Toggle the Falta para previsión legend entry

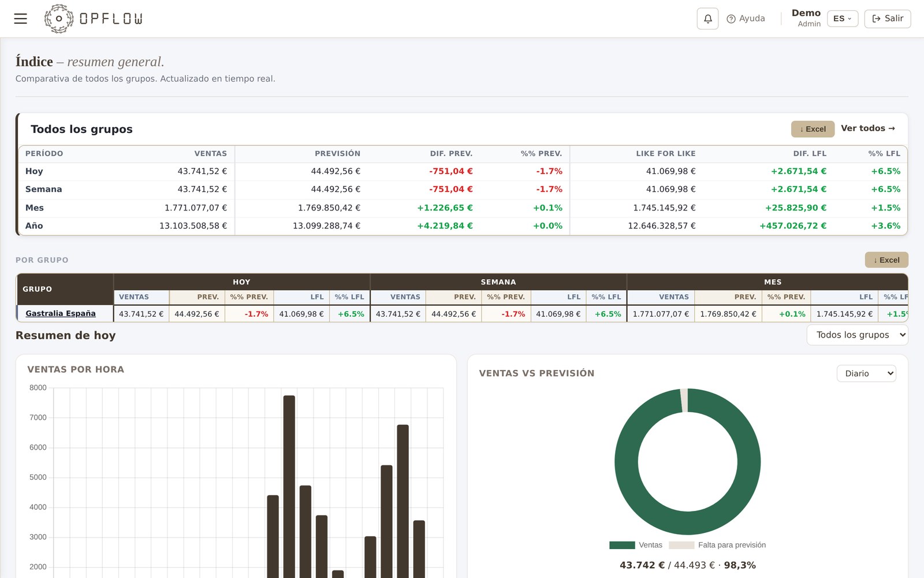click(x=717, y=545)
